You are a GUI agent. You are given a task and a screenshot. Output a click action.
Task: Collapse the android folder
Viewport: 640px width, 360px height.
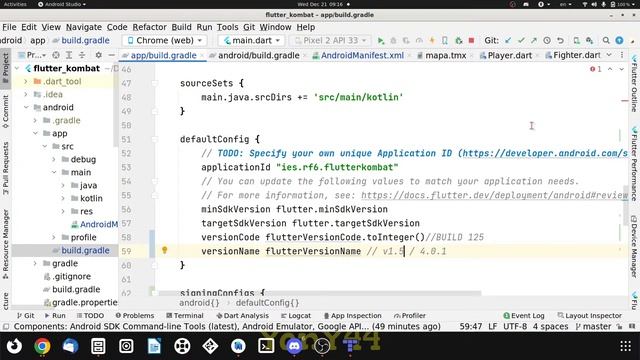[x=26, y=107]
